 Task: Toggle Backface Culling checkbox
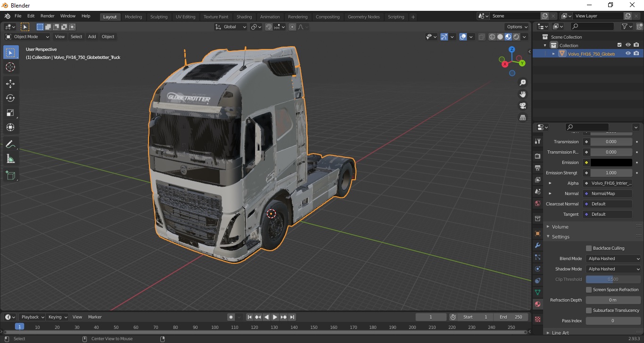click(589, 248)
